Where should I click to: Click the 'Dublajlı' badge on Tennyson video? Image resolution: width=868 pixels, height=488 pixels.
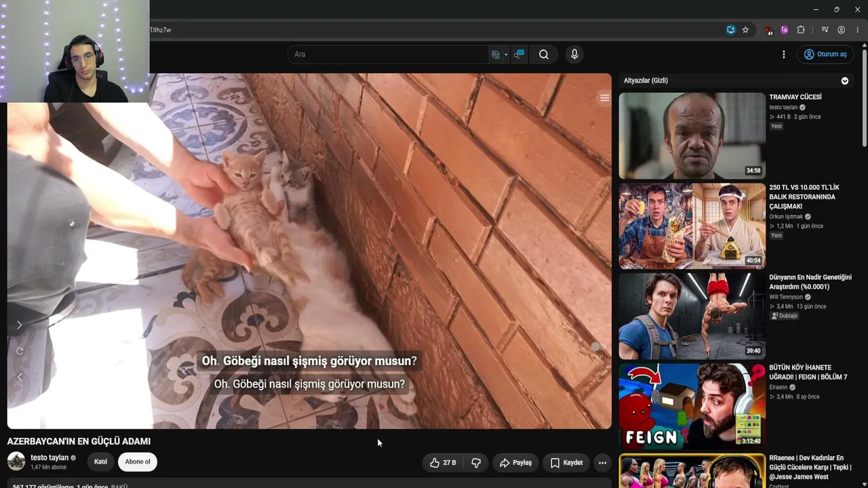785,316
